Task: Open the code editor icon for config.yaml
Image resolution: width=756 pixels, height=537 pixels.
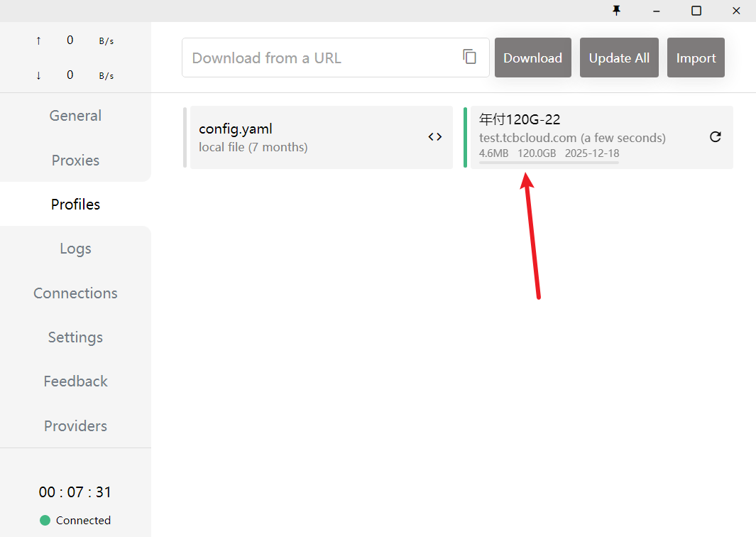Action: point(434,137)
